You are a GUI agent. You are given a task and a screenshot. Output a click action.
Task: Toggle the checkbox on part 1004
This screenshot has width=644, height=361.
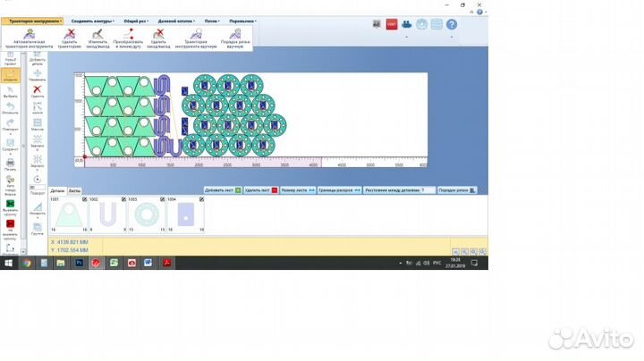201,199
